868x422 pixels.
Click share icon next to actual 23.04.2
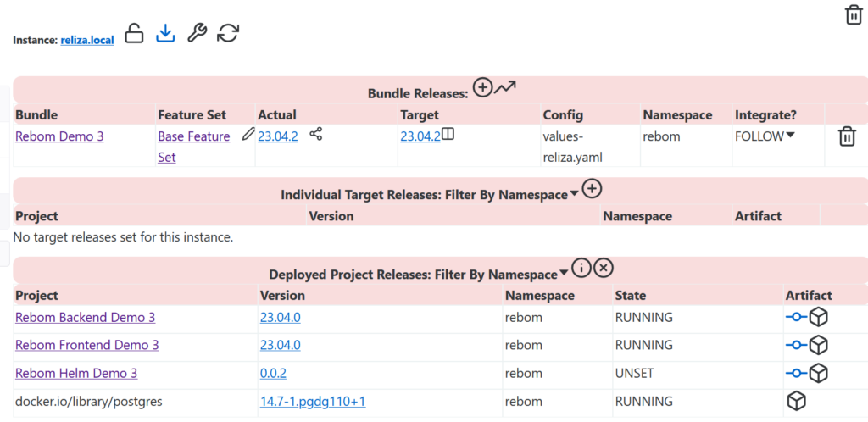(315, 134)
